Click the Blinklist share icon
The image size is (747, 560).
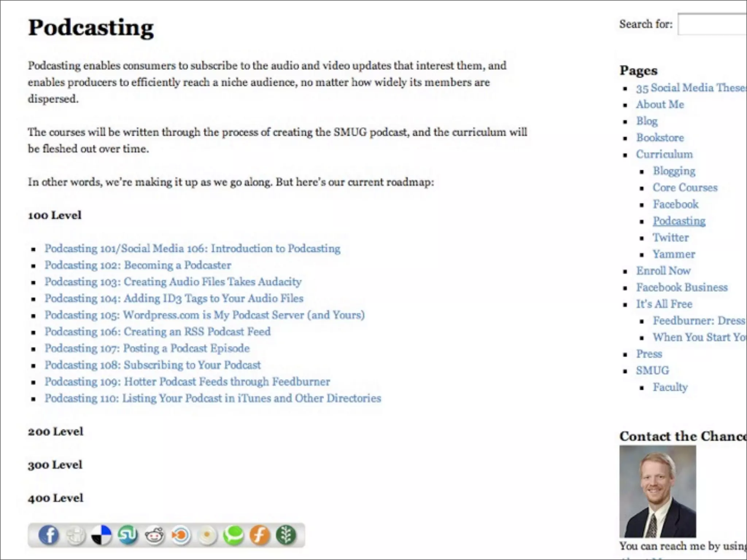(x=181, y=536)
